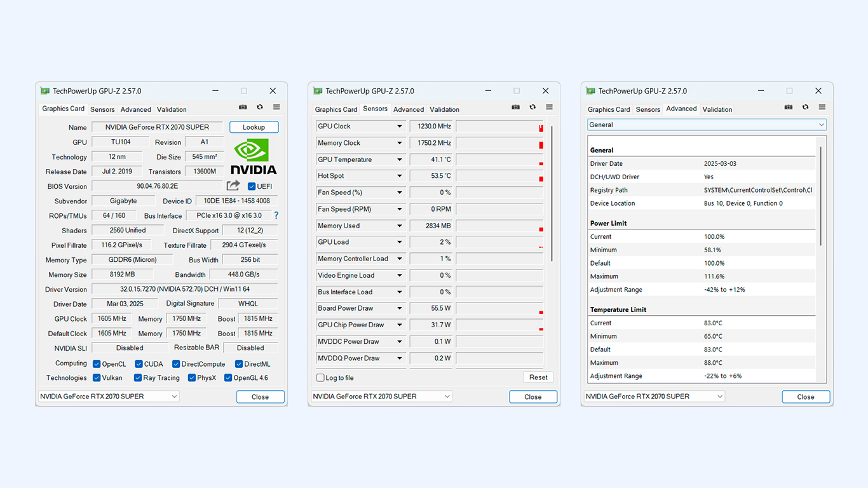Click the Sensors window vertical scrollbar
Screen dimensions: 868x488
pos(552,193)
